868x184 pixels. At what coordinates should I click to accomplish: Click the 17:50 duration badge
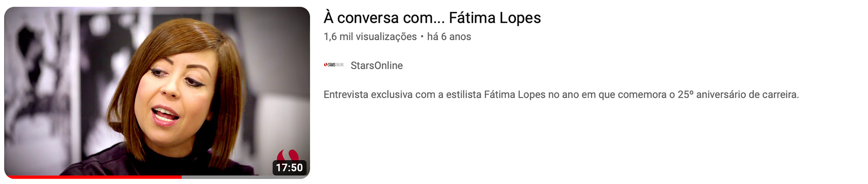tap(289, 168)
